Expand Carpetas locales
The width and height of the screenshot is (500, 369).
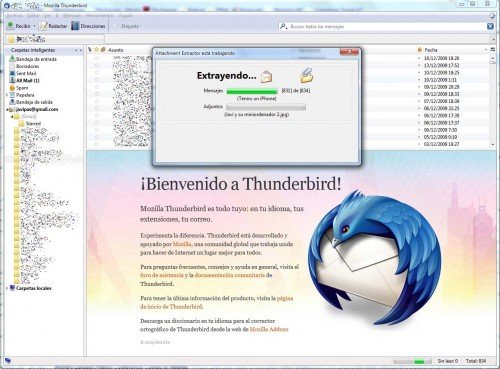[x=7, y=288]
